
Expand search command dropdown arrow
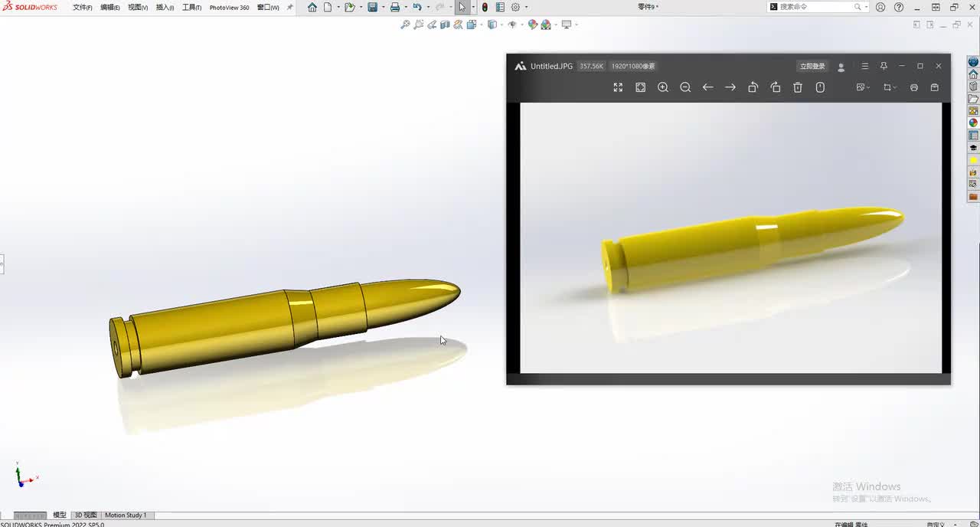click(866, 7)
